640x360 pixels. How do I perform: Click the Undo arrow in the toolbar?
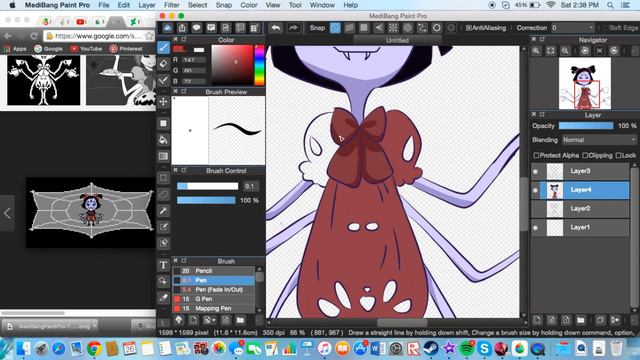(x=276, y=28)
